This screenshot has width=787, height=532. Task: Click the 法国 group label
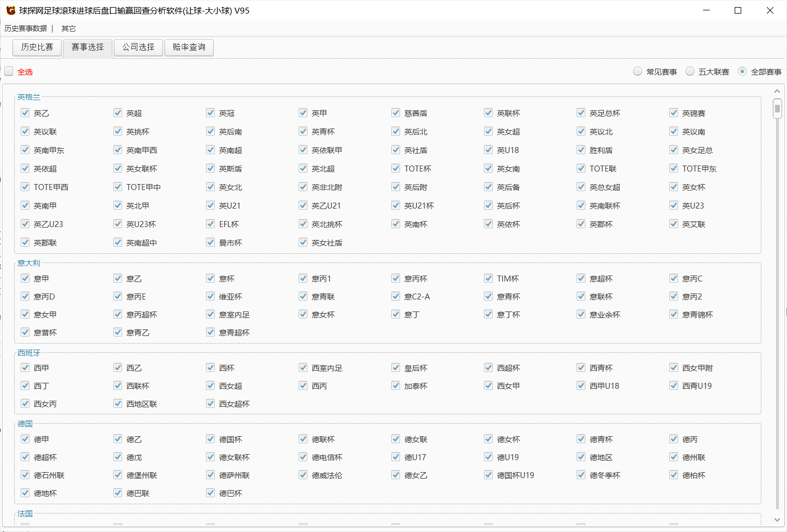[x=25, y=513]
